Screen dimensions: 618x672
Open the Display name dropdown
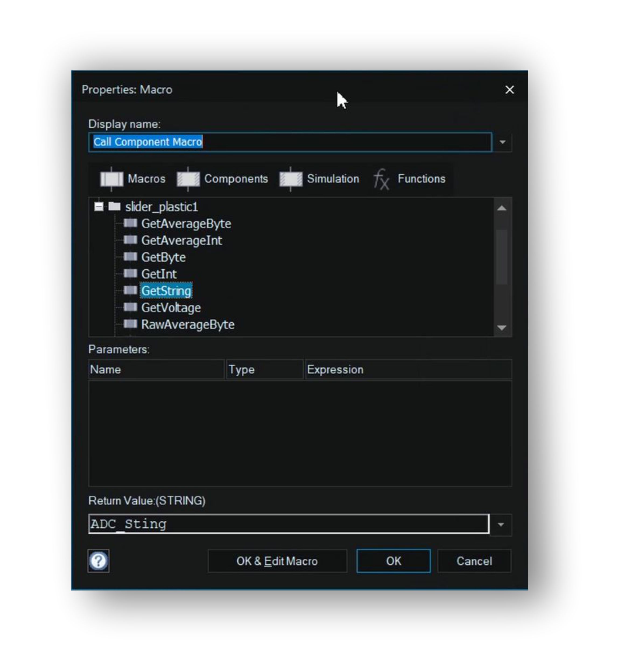(x=503, y=142)
